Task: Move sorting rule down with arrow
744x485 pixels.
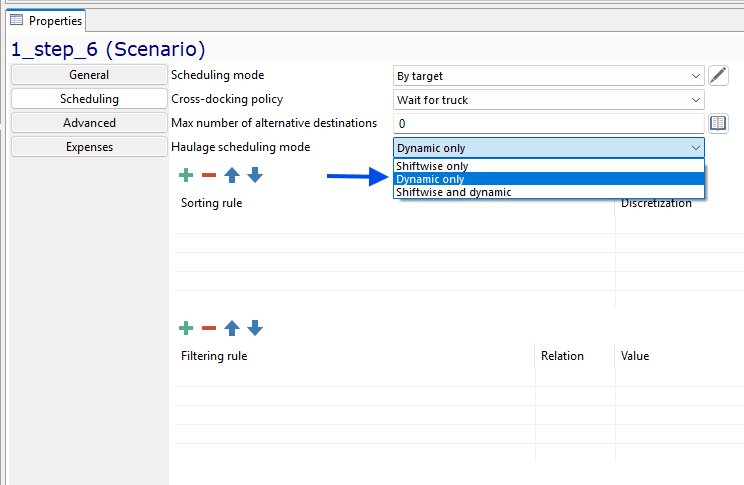Action: pyautogui.click(x=255, y=175)
